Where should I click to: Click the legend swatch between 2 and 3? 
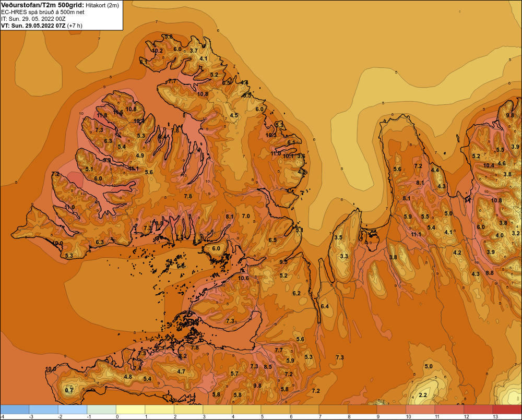[188, 410]
